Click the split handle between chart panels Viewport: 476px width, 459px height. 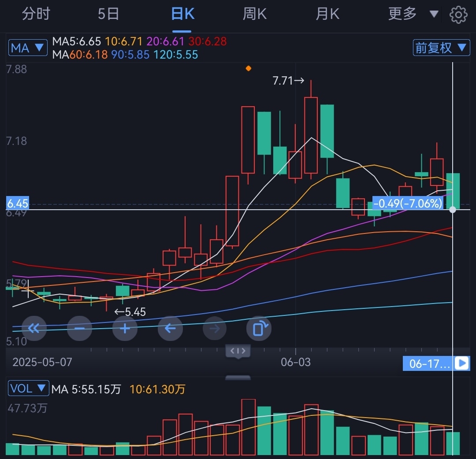[x=238, y=378]
